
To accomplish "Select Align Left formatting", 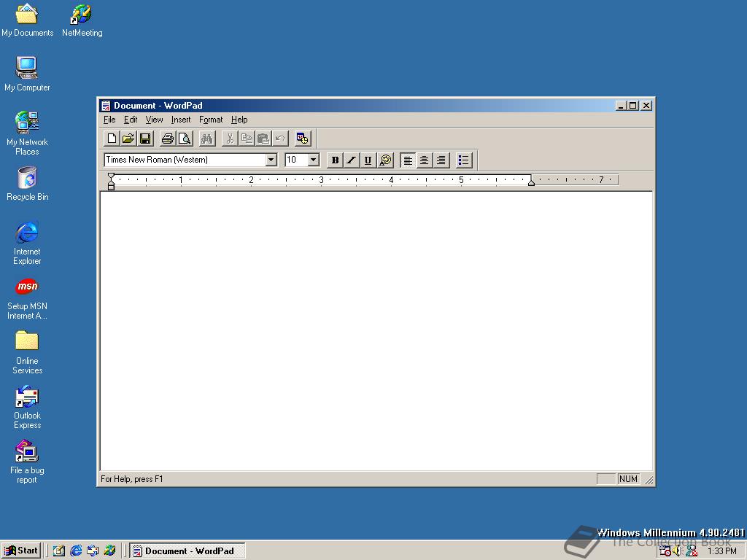I will click(408, 160).
